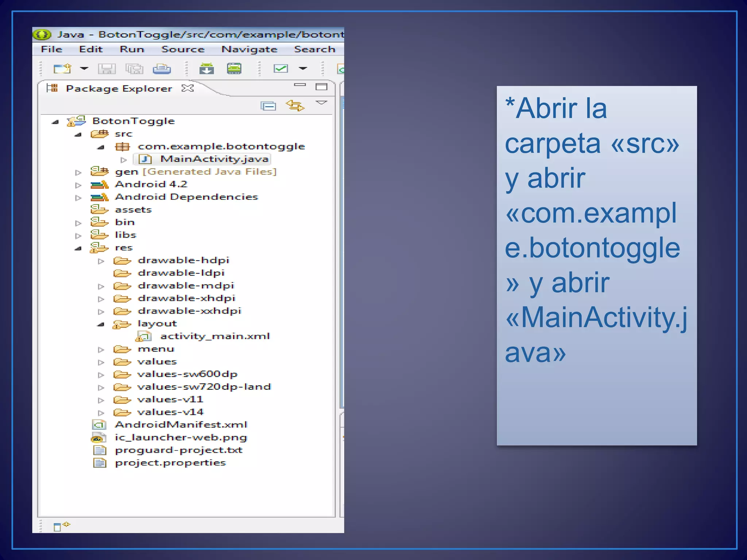Image resolution: width=747 pixels, height=560 pixels.
Task: Click the Android Lint check icon
Action: click(x=281, y=69)
